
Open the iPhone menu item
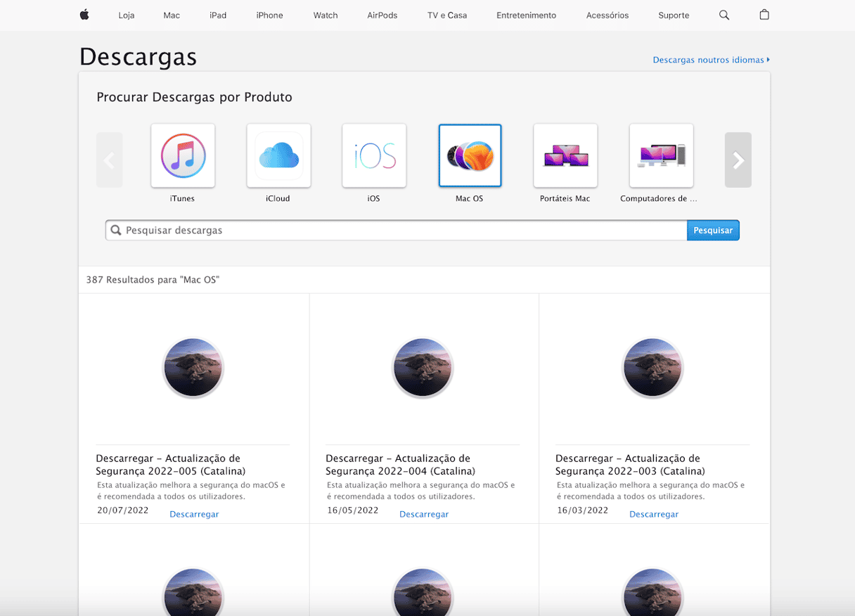[269, 15]
